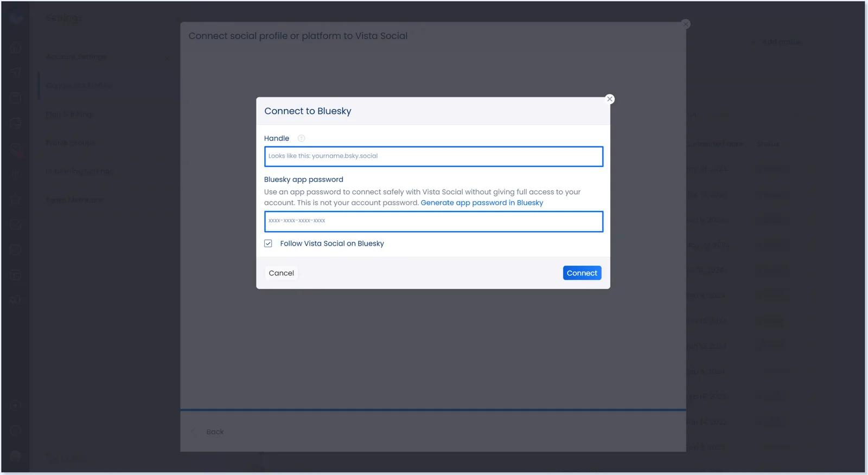Open Plan & Billing settings
Screen dimensions: 868x475
(x=69, y=114)
